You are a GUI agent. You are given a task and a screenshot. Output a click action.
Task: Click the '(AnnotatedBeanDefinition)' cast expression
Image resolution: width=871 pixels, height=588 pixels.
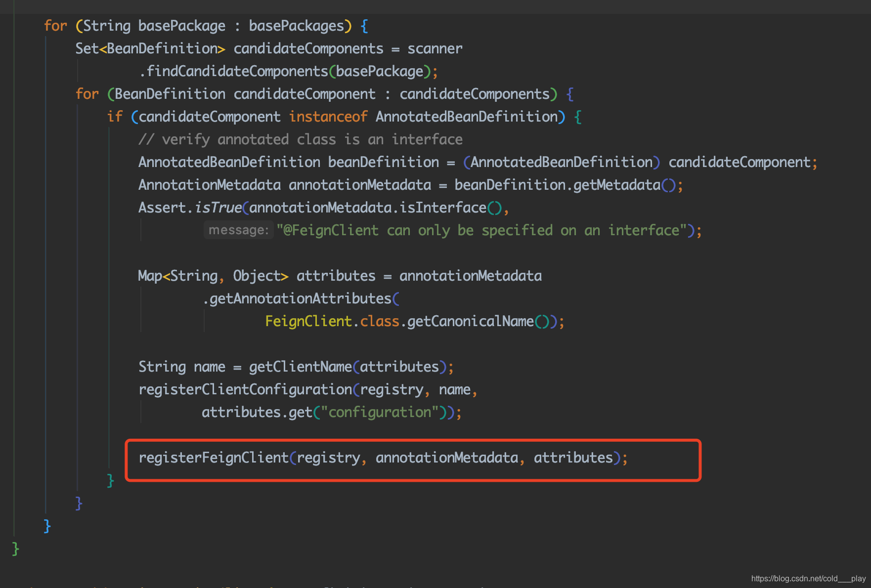pos(562,162)
